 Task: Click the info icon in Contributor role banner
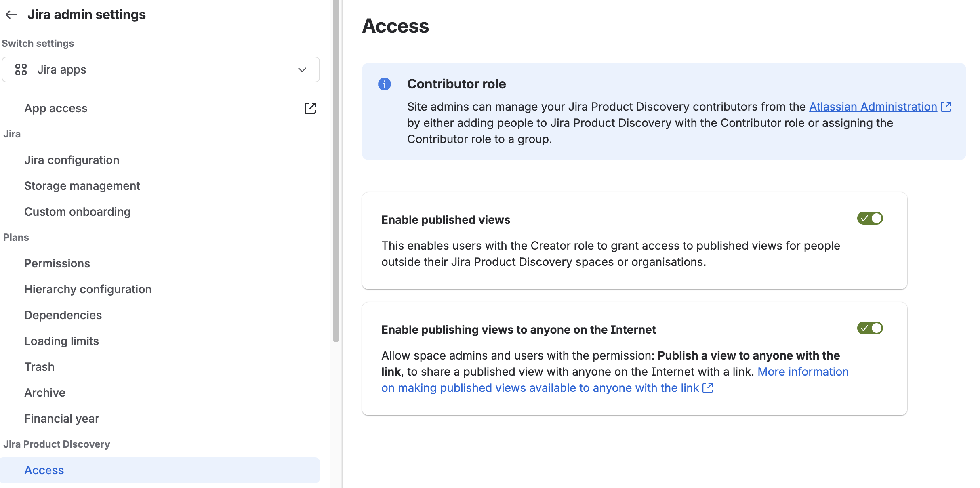[x=385, y=84]
